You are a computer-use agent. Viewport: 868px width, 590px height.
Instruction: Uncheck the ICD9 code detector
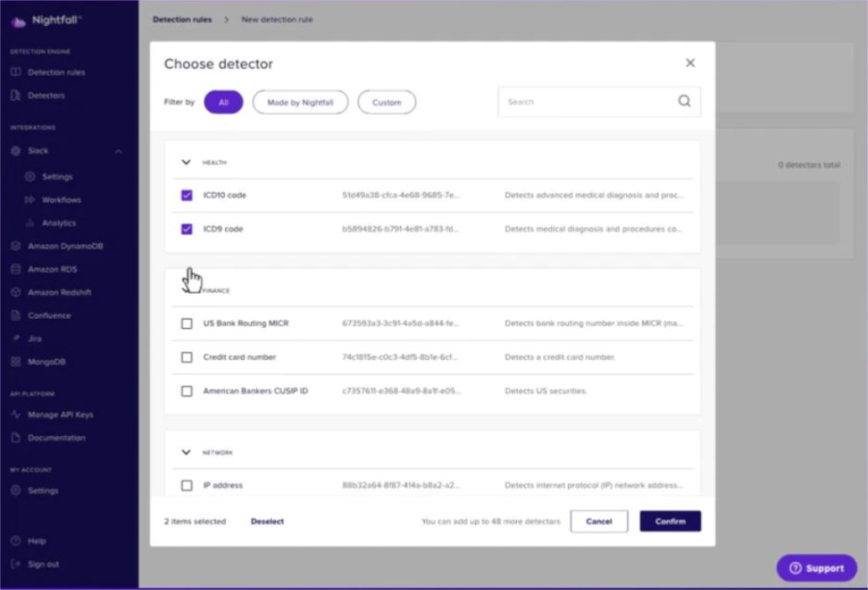(x=186, y=229)
